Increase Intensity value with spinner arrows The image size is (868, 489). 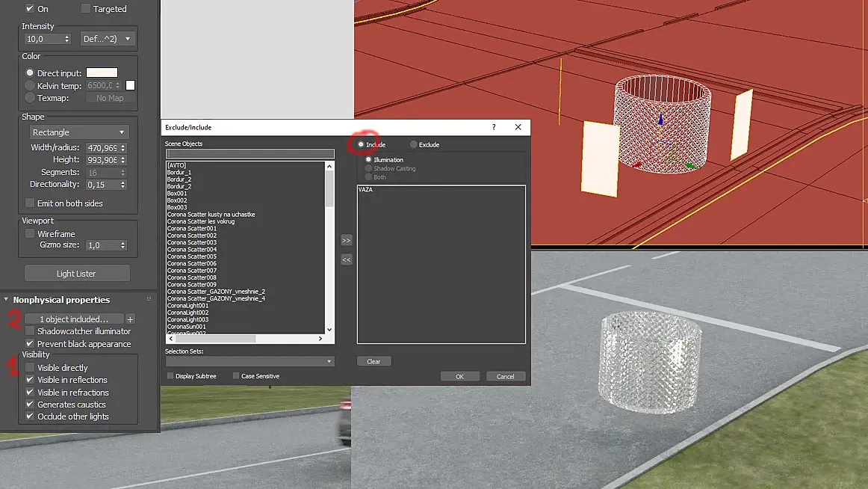click(67, 37)
